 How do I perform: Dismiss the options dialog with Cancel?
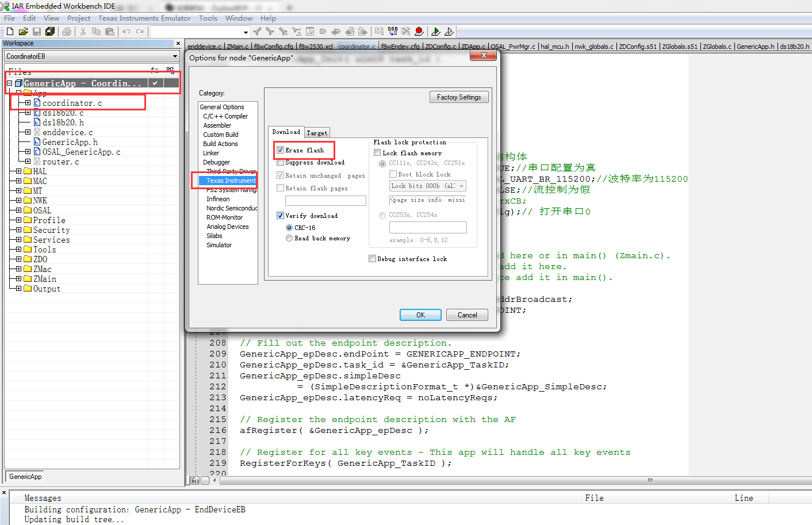[x=467, y=315]
